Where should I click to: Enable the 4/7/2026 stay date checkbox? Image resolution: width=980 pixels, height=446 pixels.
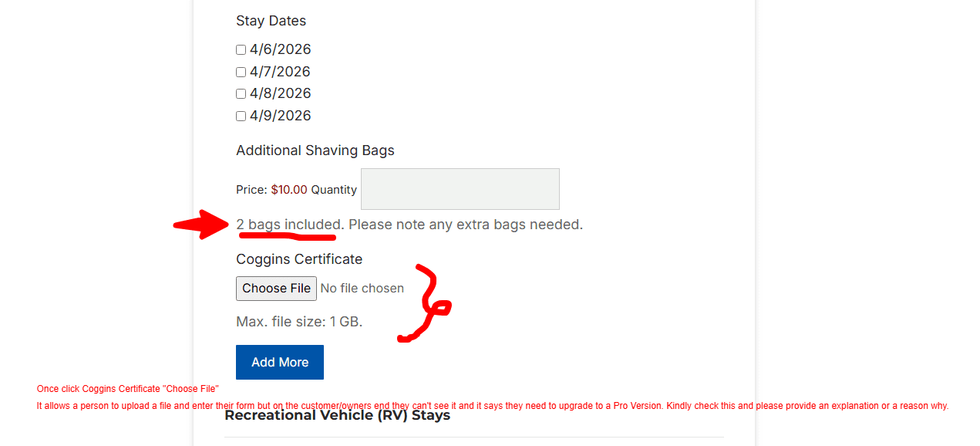tap(241, 73)
